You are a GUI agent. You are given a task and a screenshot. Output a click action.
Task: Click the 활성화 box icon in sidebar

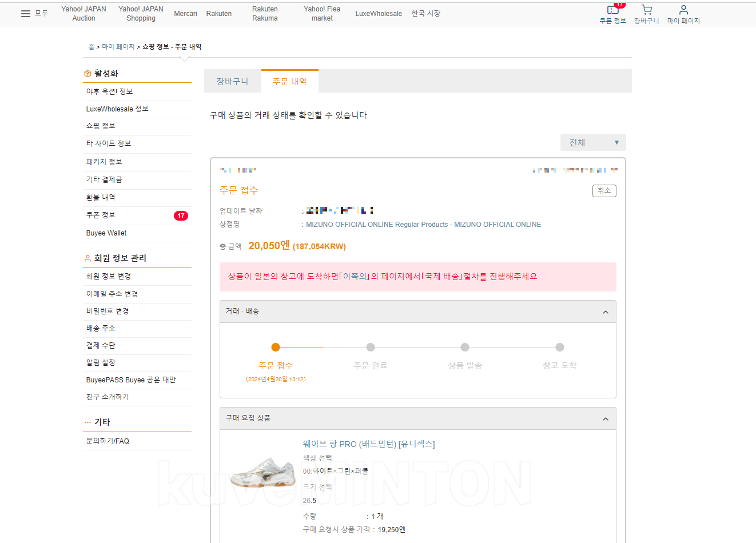tap(87, 74)
